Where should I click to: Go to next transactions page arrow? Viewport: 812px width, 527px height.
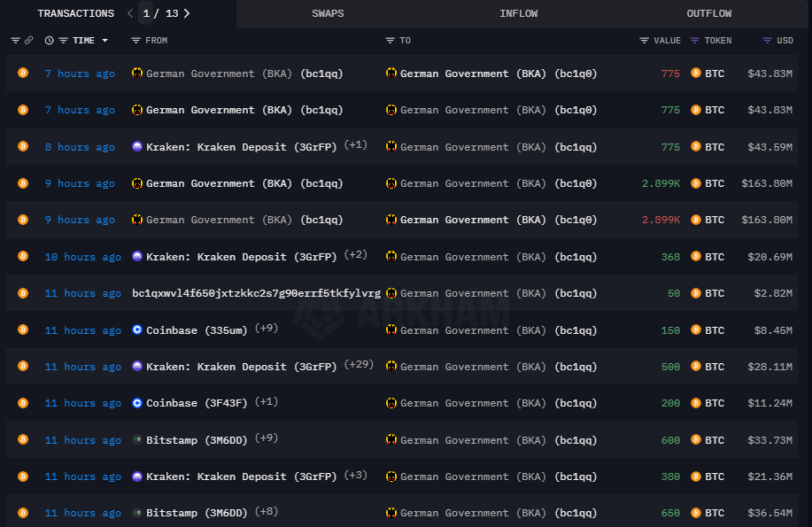(x=187, y=13)
